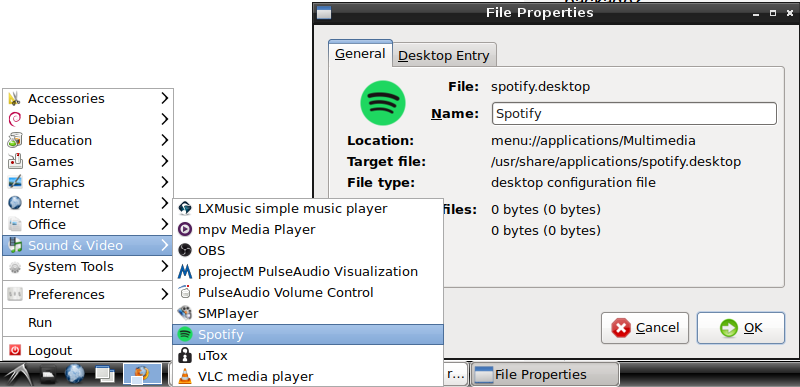The width and height of the screenshot is (800, 387).
Task: Launch OBS from the submenu
Action: (308, 250)
